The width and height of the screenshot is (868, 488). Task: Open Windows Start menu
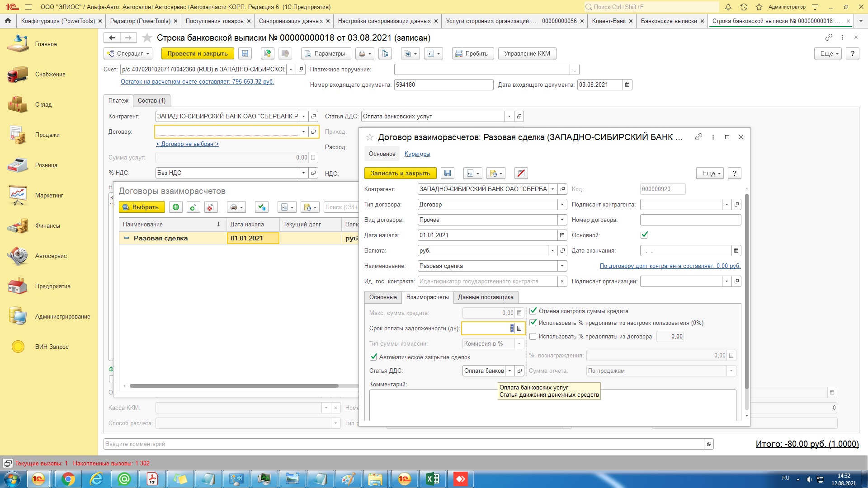[12, 479]
